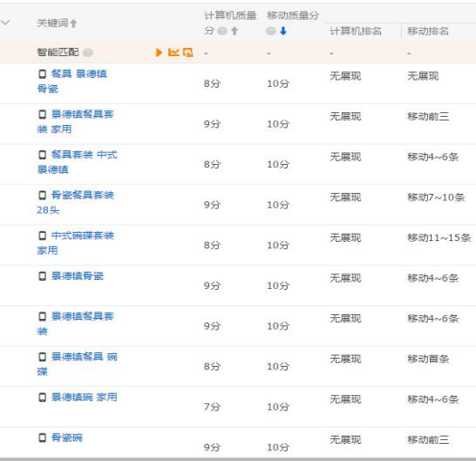
Task: Open keyword 景德镇餐具套装 家用
Action: click(75, 121)
